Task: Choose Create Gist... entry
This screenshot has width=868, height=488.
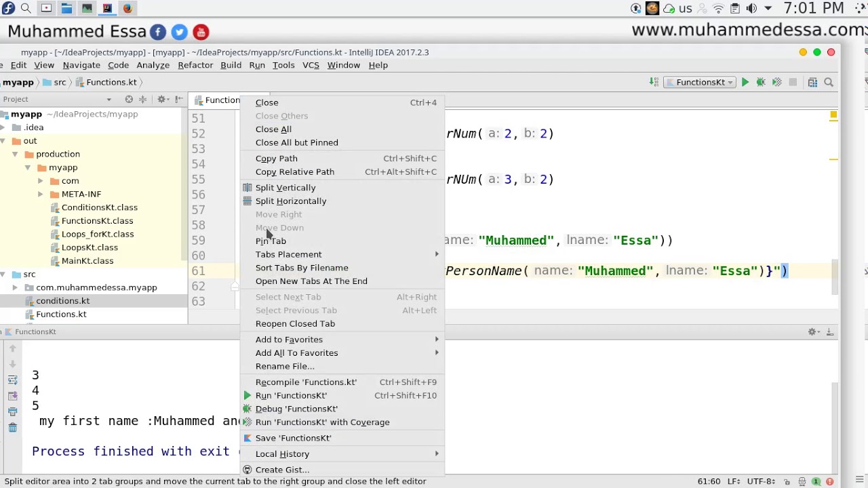Action: click(342, 470)
